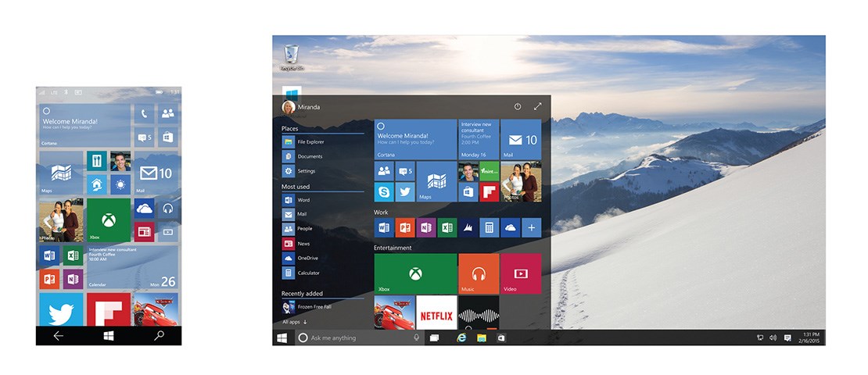The image size is (868, 375).
Task: Launch People from the Most used list
Action: pyautogui.click(x=323, y=229)
